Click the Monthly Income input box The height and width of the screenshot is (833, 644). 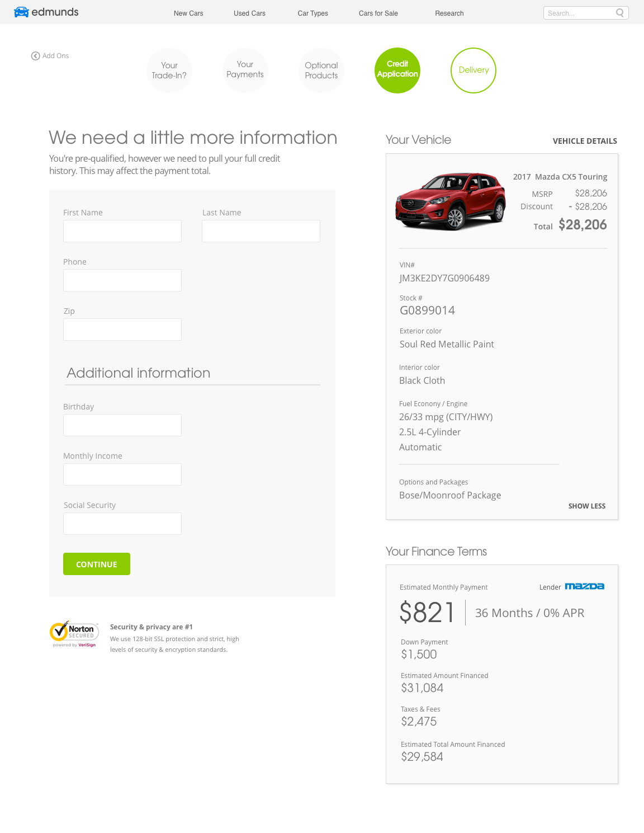click(x=122, y=474)
